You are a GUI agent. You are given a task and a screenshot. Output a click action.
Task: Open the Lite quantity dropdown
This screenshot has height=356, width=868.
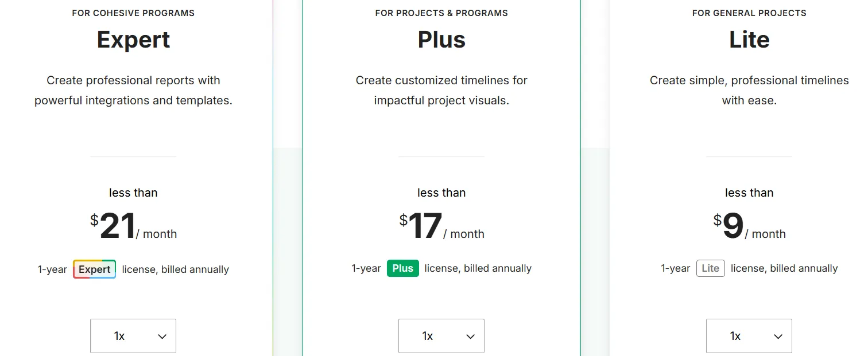click(x=749, y=336)
